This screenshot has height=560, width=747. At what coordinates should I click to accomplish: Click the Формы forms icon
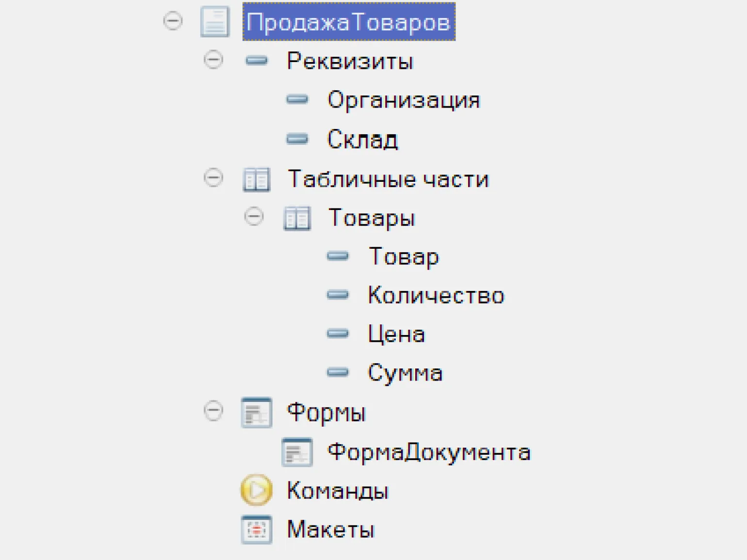click(x=257, y=413)
